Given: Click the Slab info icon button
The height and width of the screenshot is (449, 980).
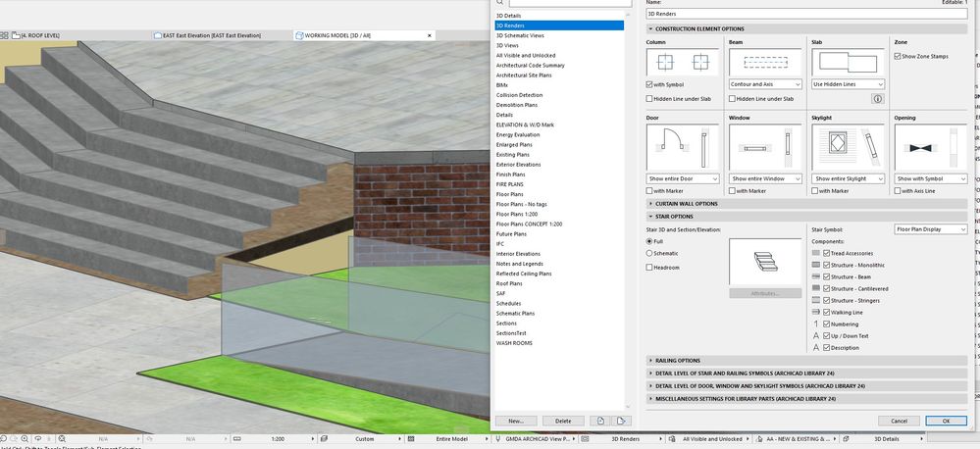Looking at the screenshot, I should 877,99.
